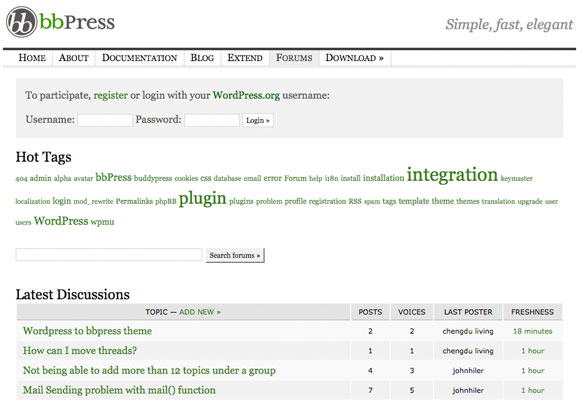
Task: Open the problem tag
Action: pos(269,201)
